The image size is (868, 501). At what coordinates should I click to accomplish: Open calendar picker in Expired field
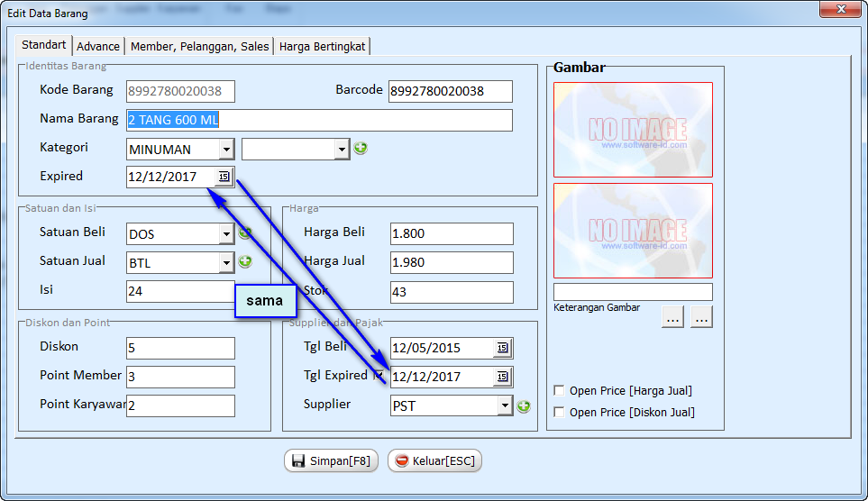click(224, 177)
